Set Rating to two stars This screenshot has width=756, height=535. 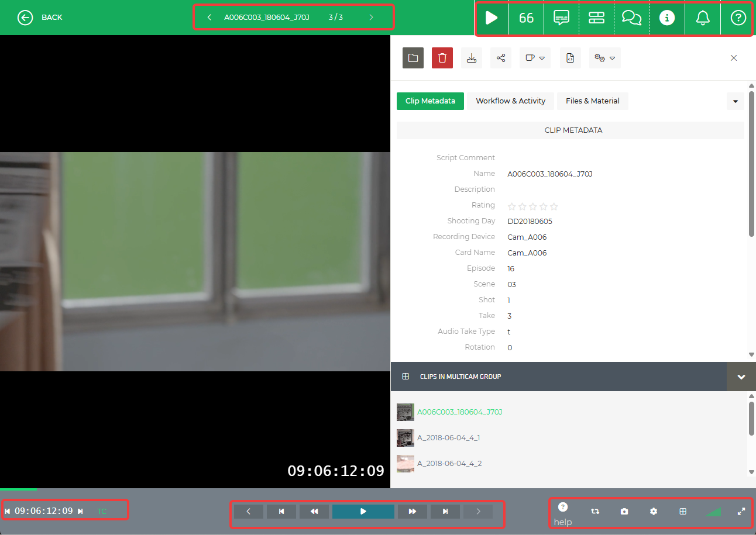pos(523,206)
